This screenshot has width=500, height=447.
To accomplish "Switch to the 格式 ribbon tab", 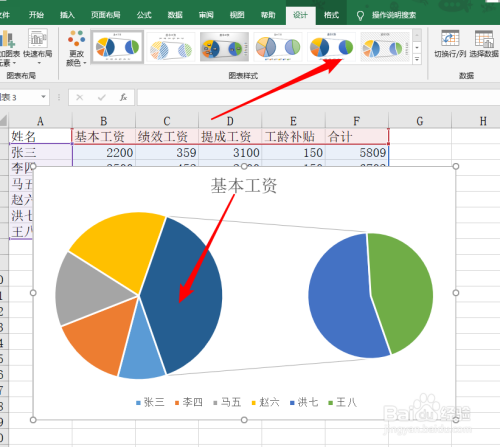I will [x=331, y=15].
